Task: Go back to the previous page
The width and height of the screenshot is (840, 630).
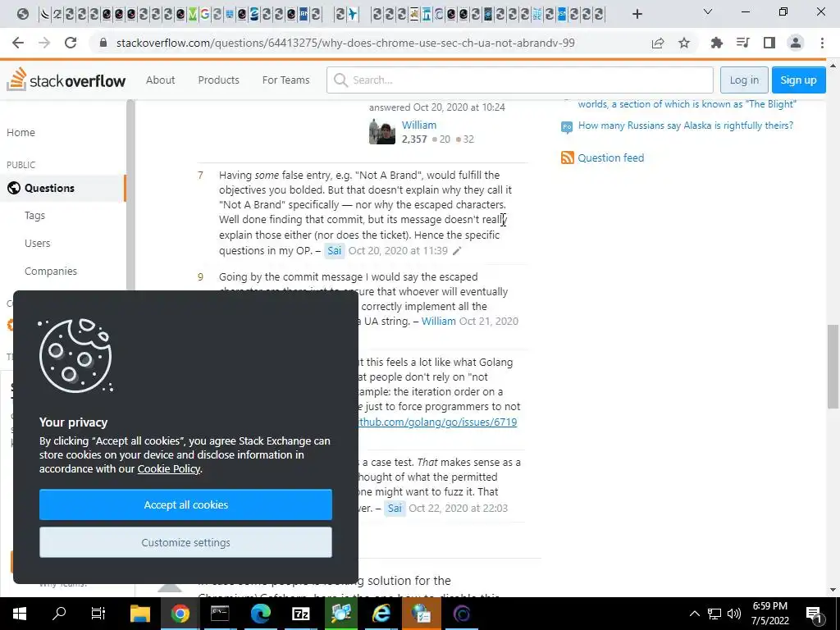Action: (x=18, y=43)
